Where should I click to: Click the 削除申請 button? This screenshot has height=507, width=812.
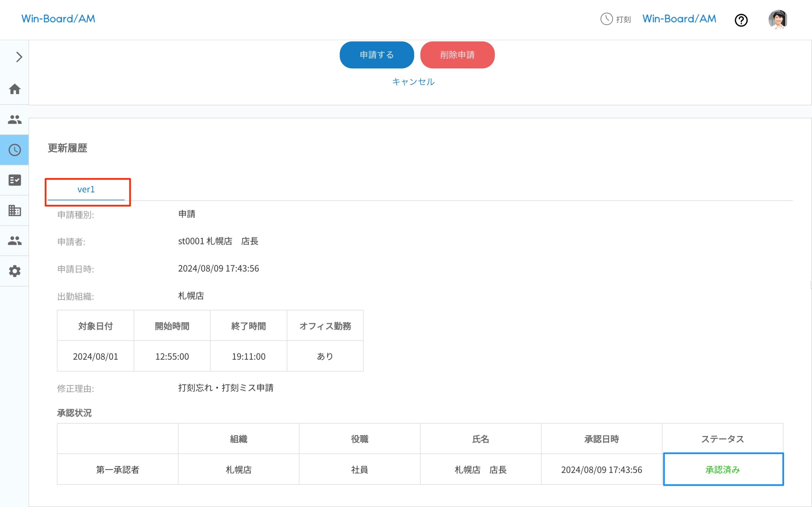pos(457,55)
